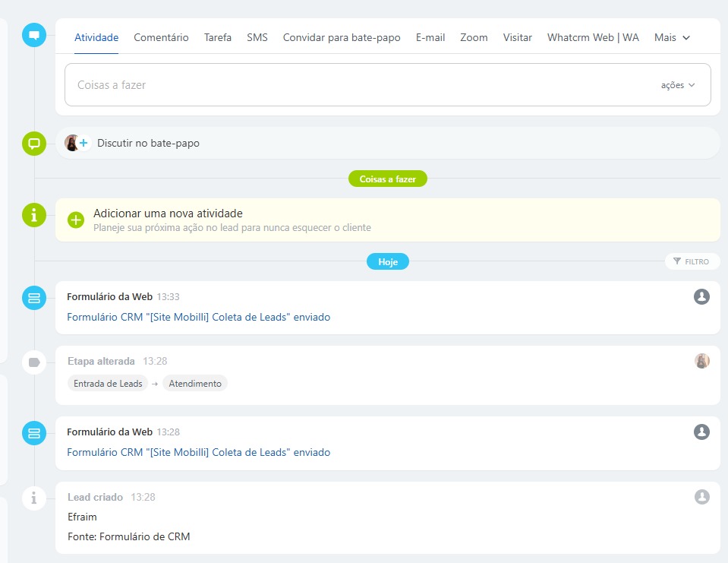Click the info icon beside Lead criado

coord(34,498)
